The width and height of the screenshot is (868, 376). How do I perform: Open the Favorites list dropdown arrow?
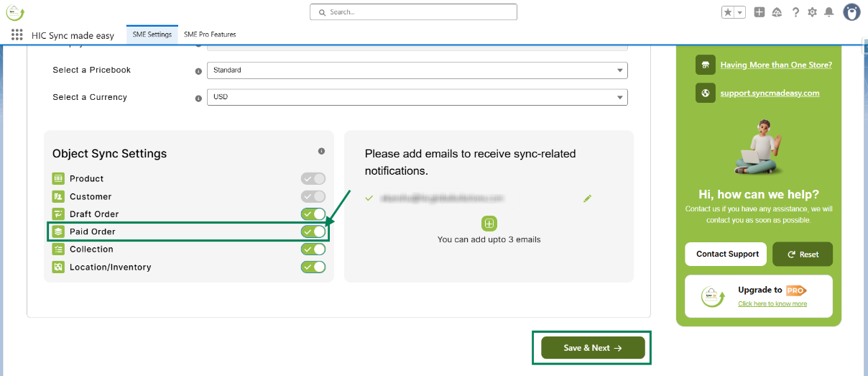(x=740, y=12)
